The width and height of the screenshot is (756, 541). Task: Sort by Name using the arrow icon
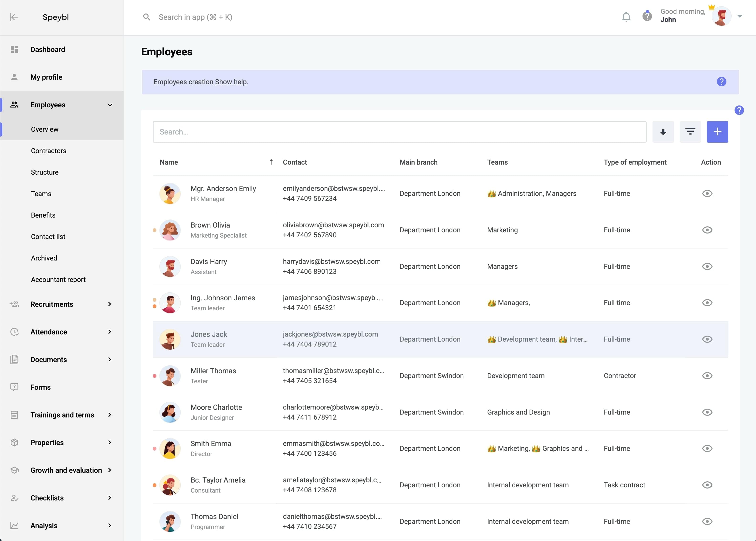(x=271, y=162)
